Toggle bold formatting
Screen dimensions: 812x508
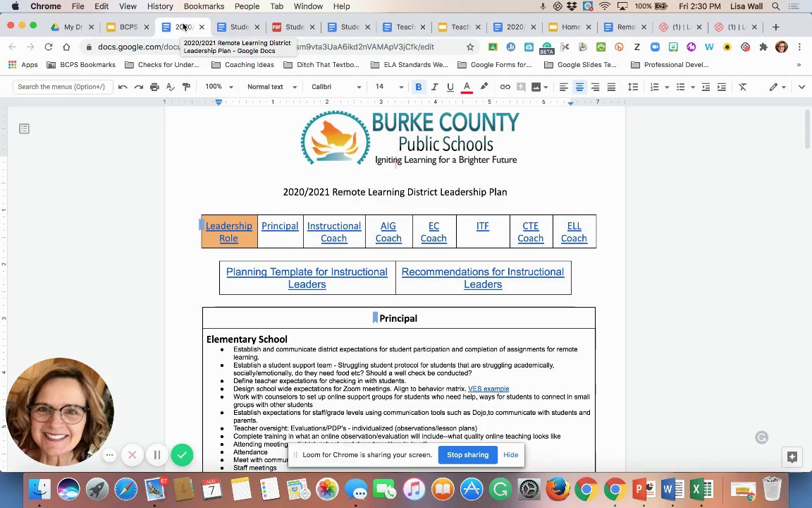[x=419, y=87]
